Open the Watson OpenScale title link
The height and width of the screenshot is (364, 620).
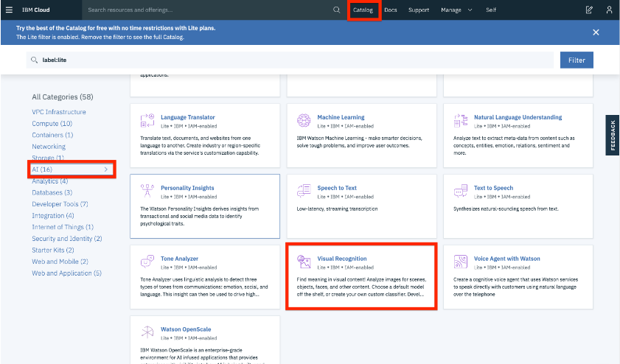coord(186,329)
